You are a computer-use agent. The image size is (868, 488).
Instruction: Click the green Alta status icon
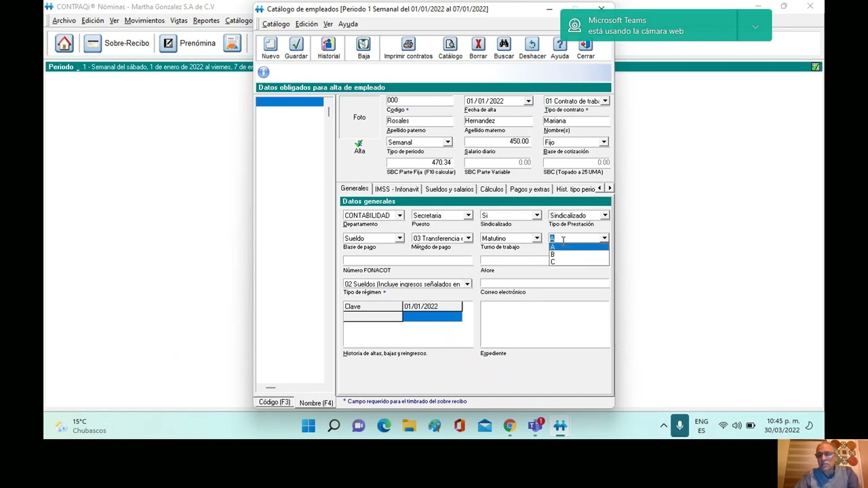point(359,144)
